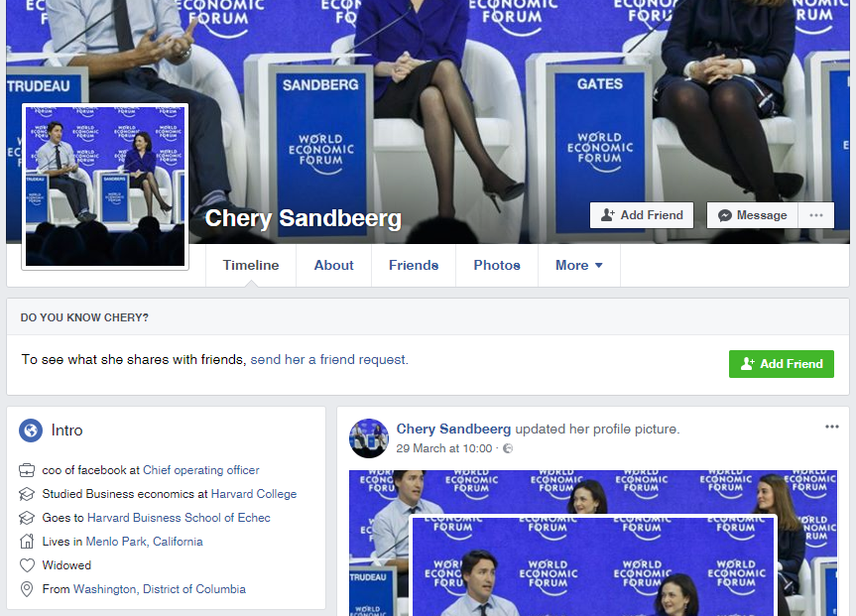Open the post options ellipsis menu

pyautogui.click(x=831, y=428)
